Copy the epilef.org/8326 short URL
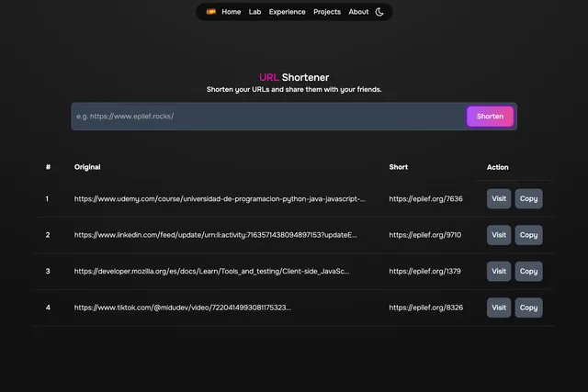 [528, 308]
